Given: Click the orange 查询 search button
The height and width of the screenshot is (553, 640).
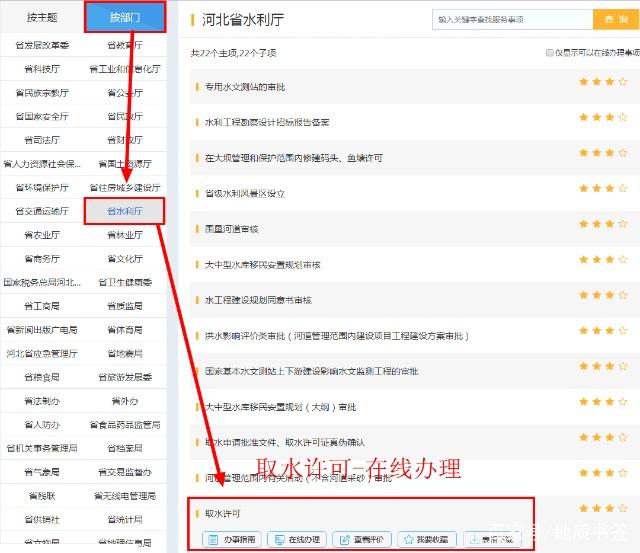Looking at the screenshot, I should pyautogui.click(x=616, y=19).
